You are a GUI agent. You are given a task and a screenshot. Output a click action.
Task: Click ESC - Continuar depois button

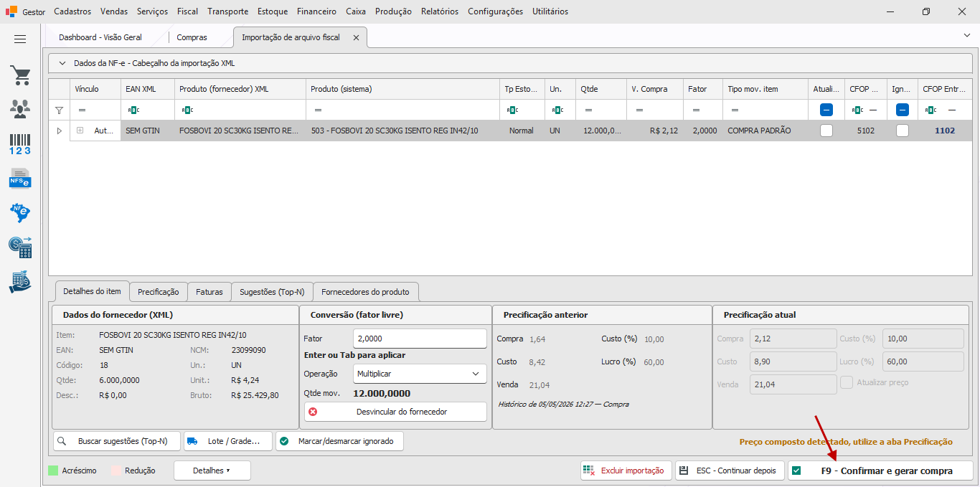click(x=730, y=471)
